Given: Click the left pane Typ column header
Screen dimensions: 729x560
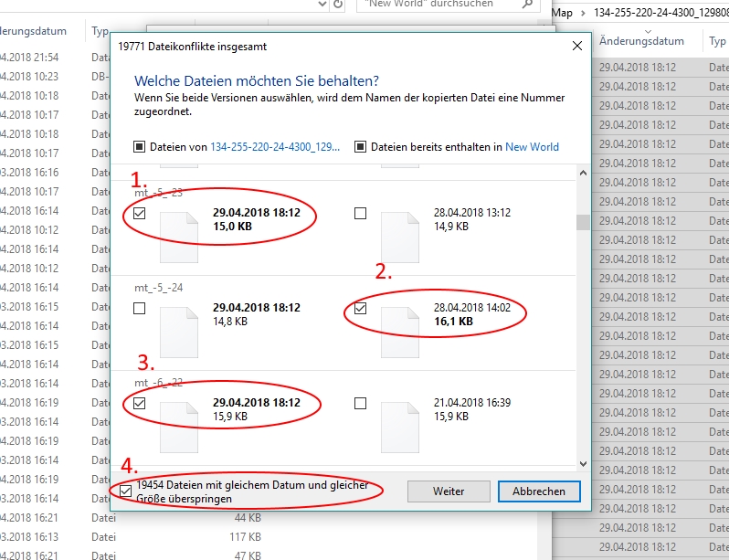Looking at the screenshot, I should pos(100,31).
